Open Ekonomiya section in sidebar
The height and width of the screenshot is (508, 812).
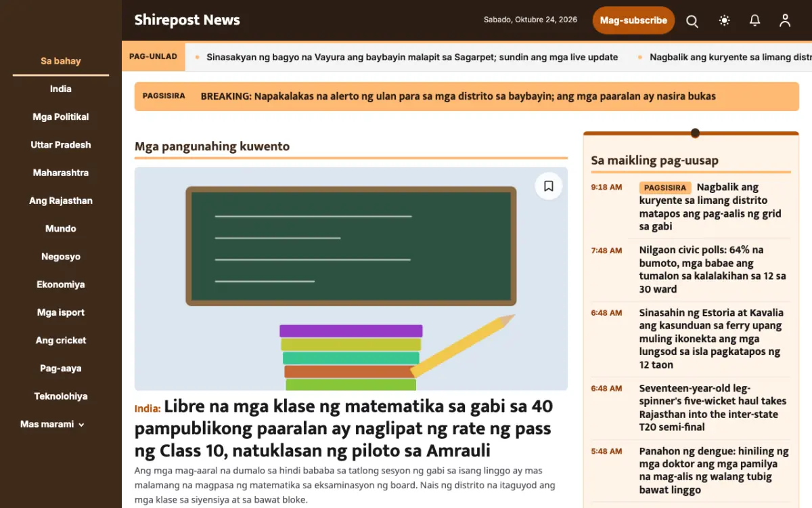point(61,284)
